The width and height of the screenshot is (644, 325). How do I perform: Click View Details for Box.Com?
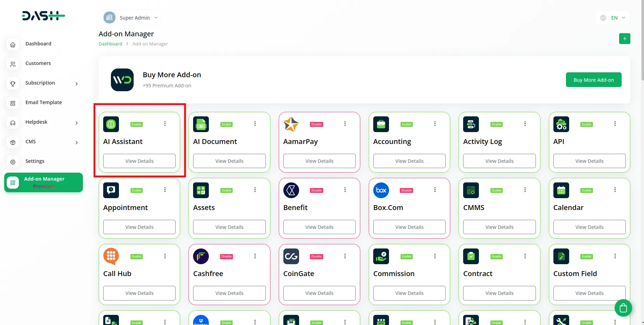click(x=409, y=227)
